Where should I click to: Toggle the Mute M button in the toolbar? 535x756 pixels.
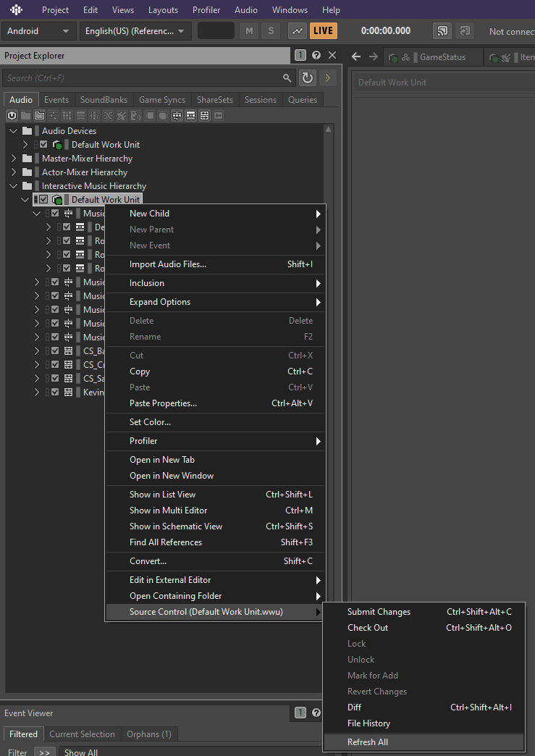[249, 31]
